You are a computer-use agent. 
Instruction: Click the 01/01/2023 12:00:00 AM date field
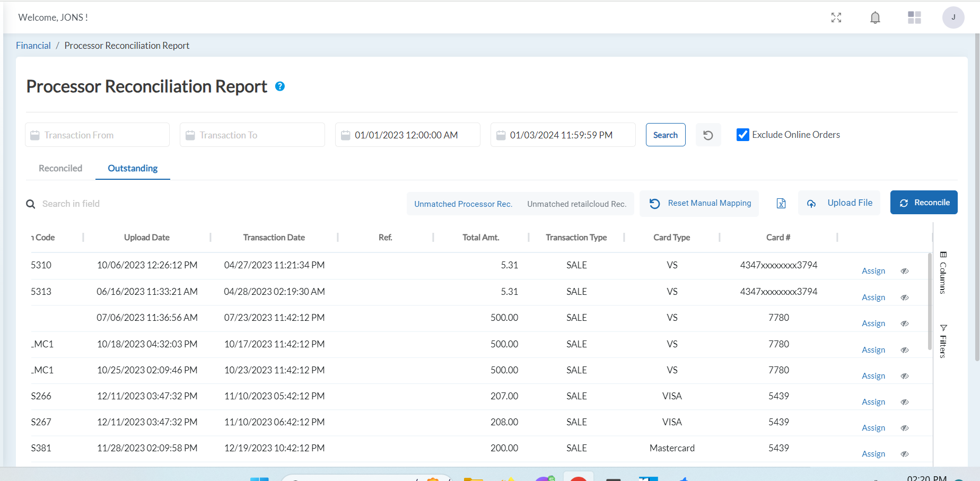(408, 135)
